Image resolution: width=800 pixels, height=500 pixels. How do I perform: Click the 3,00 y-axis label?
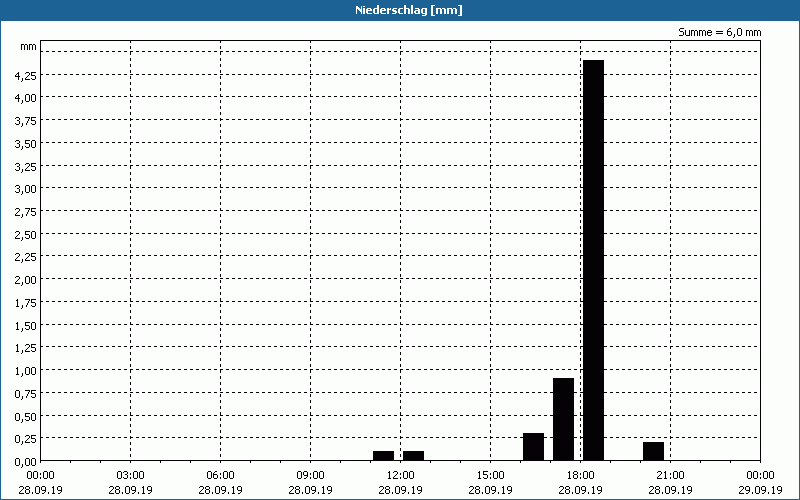pos(26,189)
